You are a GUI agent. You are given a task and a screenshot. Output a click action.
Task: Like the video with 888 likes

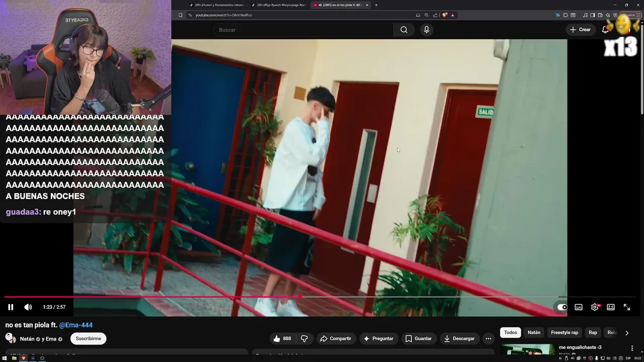[x=282, y=339]
